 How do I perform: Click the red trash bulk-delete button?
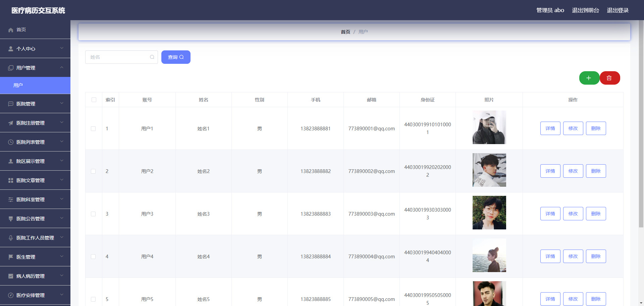pyautogui.click(x=609, y=78)
